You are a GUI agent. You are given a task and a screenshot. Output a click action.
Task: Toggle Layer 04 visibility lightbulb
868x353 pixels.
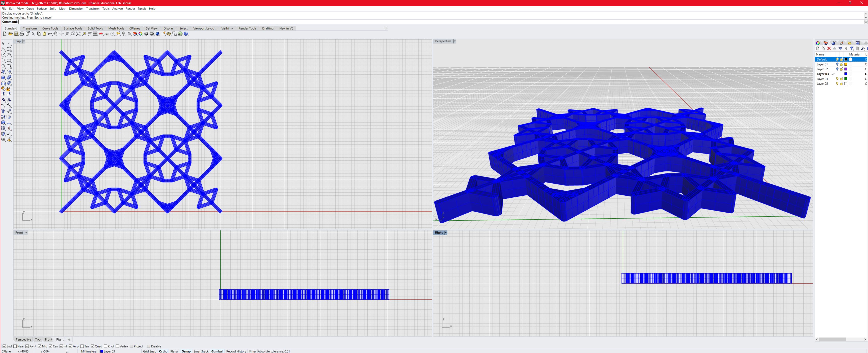[x=837, y=79]
